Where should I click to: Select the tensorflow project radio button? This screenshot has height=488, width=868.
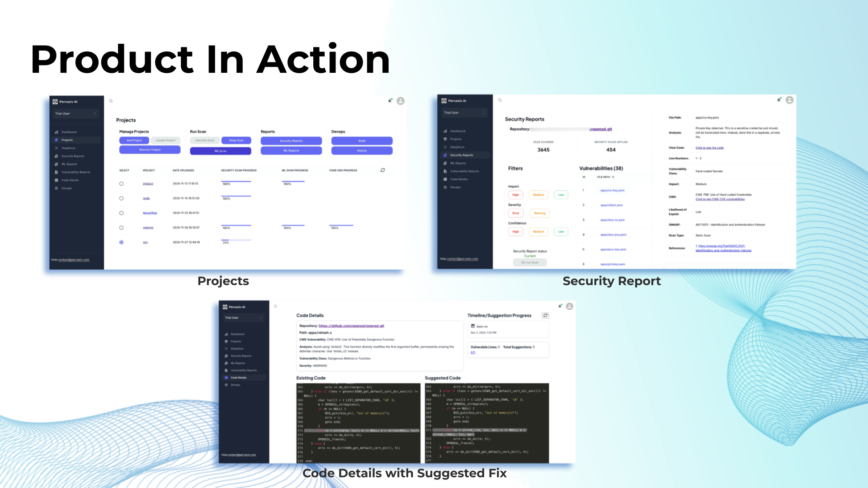[x=121, y=213]
